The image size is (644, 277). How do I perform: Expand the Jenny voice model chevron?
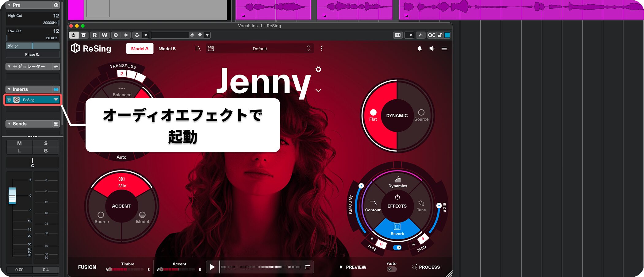pos(318,90)
